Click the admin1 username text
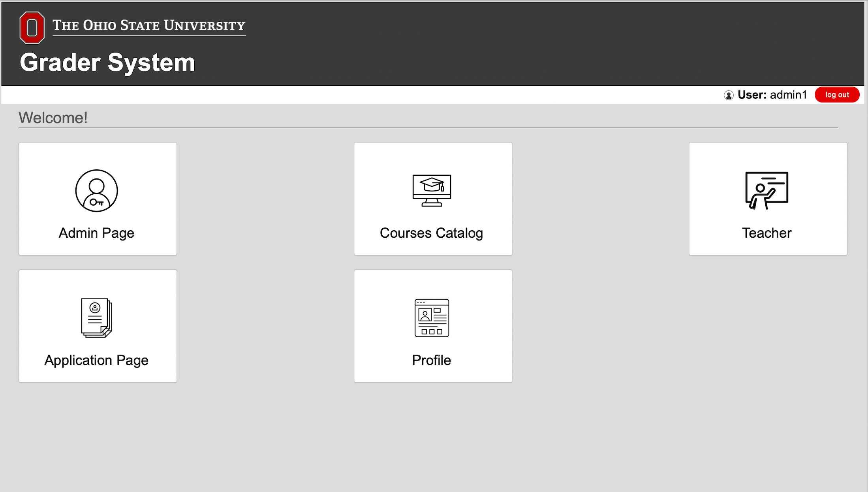Image resolution: width=868 pixels, height=492 pixels. click(x=788, y=95)
